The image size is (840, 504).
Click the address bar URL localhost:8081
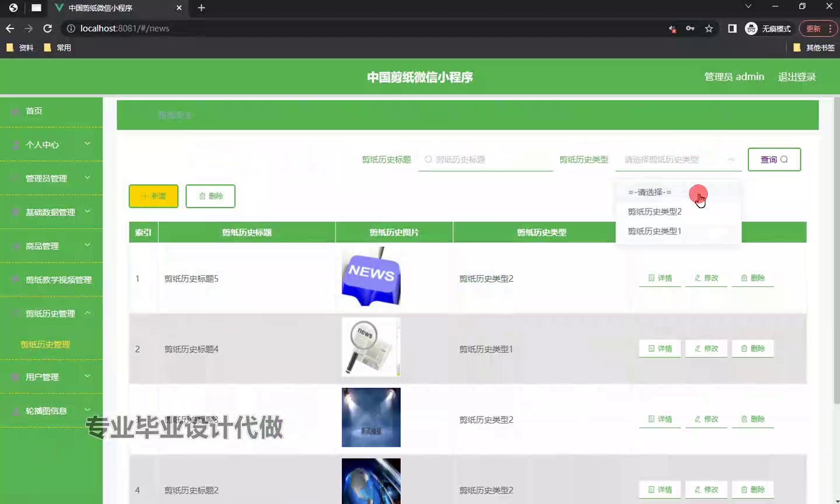point(125,28)
